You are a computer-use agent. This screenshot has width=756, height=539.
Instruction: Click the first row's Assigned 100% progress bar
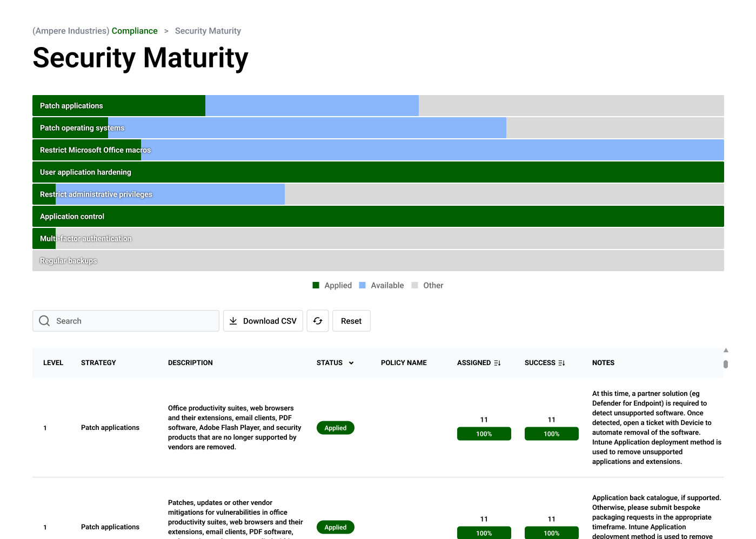484,434
